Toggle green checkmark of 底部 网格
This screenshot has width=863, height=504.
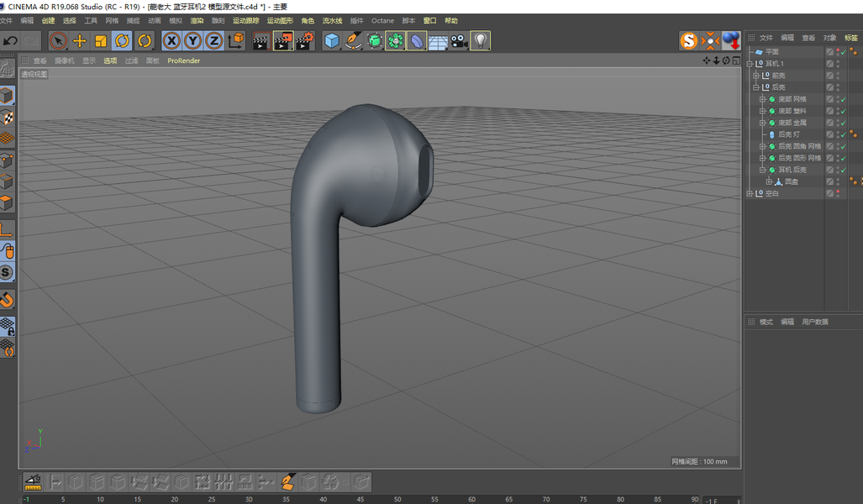[x=843, y=100]
